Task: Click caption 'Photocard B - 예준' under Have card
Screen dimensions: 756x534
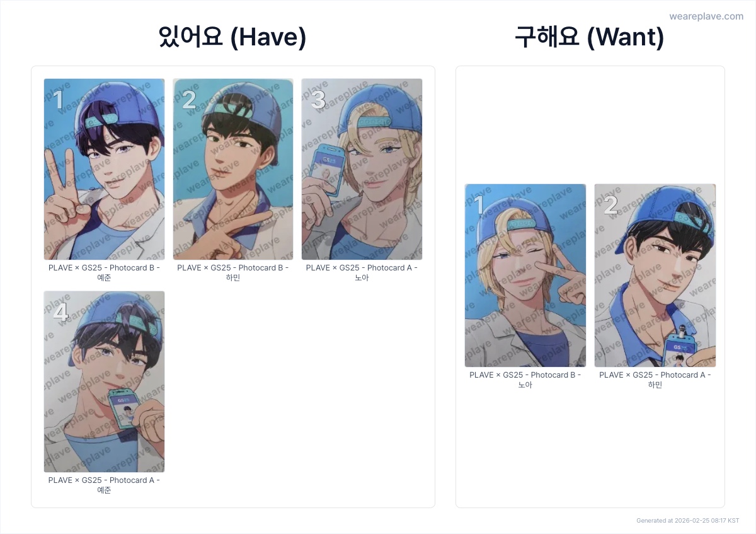Action: (104, 272)
